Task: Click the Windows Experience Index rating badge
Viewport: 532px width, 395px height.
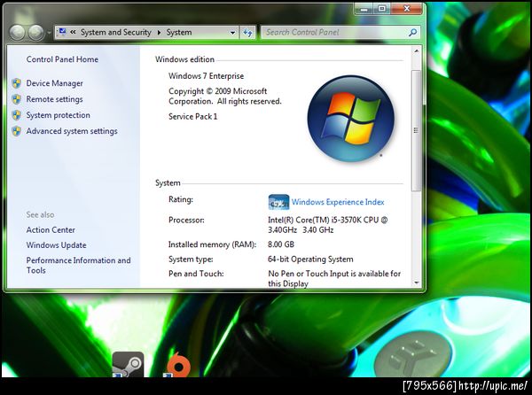Action: (278, 202)
